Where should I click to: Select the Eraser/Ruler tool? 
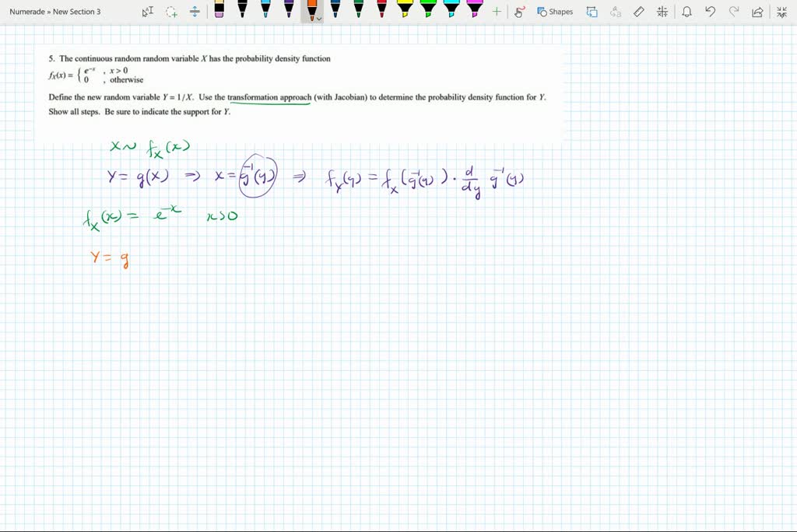tap(638, 12)
